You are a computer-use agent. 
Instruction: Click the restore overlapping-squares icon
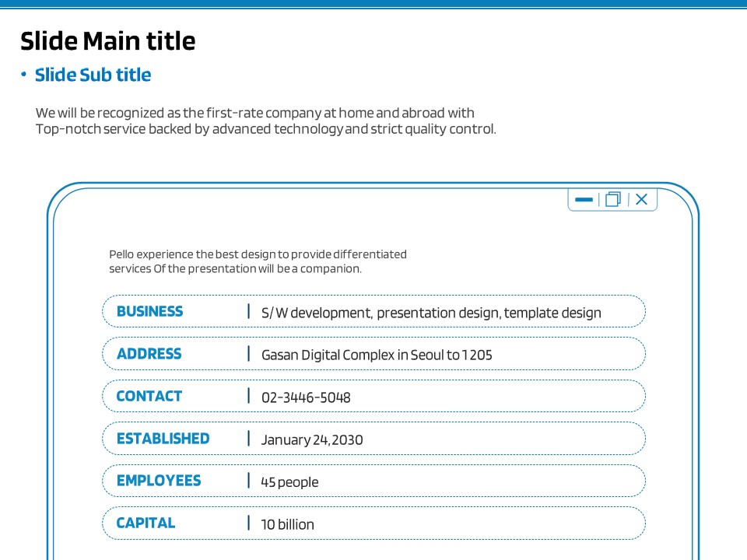[x=613, y=200]
